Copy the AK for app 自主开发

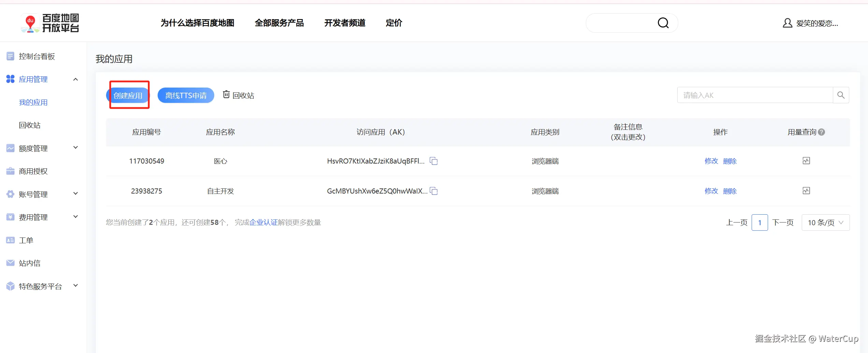tap(434, 191)
